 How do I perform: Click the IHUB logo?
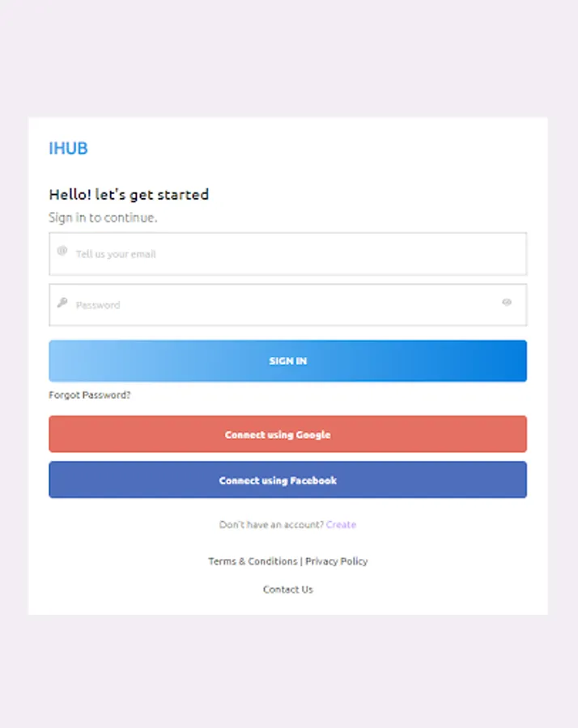68,148
